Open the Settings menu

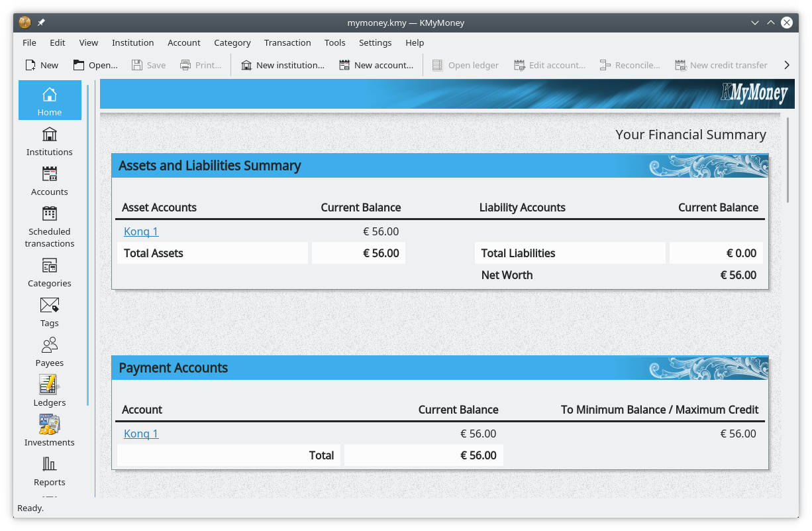(375, 42)
